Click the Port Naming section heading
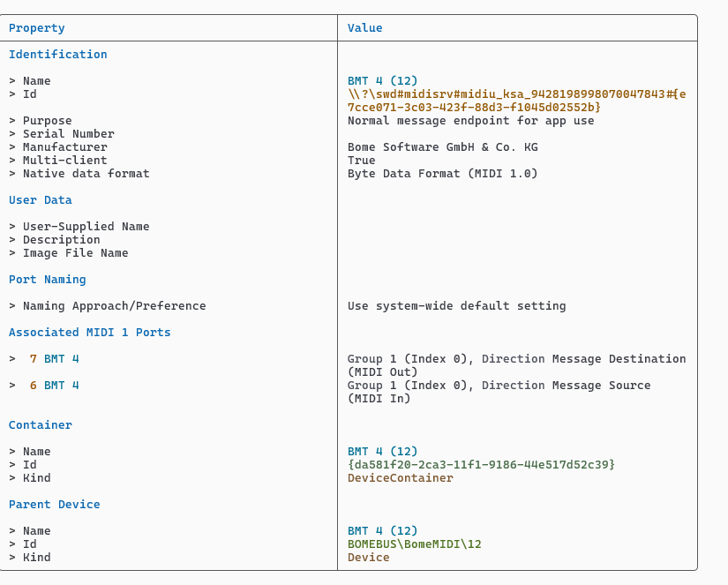Image resolution: width=728 pixels, height=585 pixels. tap(48, 280)
